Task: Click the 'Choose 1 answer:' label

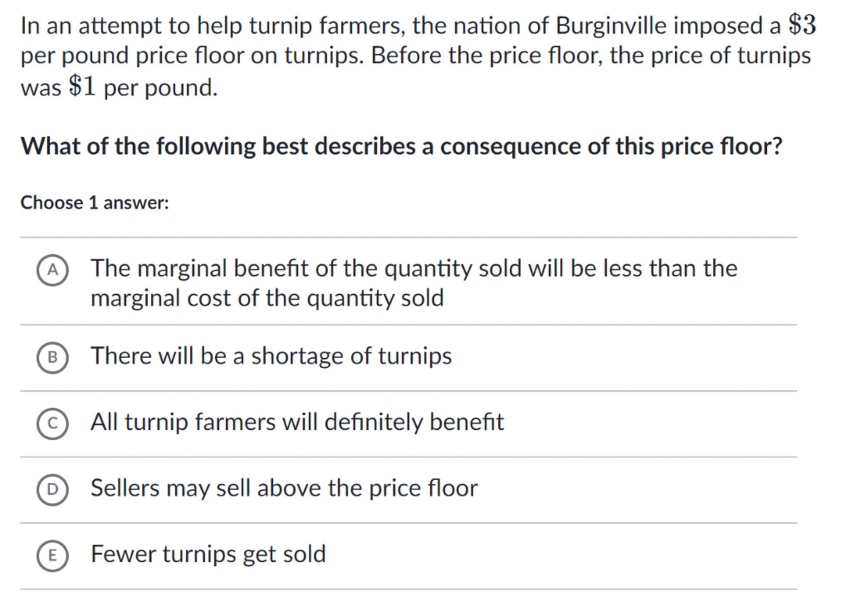Action: (x=95, y=203)
